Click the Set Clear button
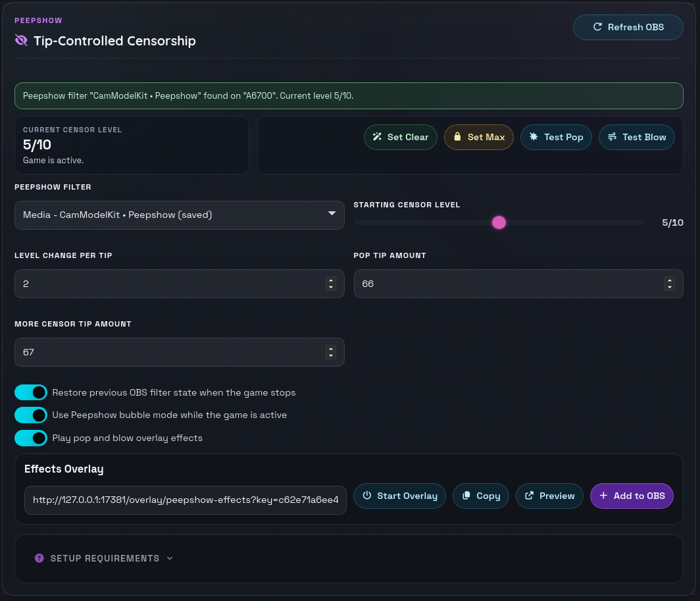The width and height of the screenshot is (700, 601). click(401, 137)
